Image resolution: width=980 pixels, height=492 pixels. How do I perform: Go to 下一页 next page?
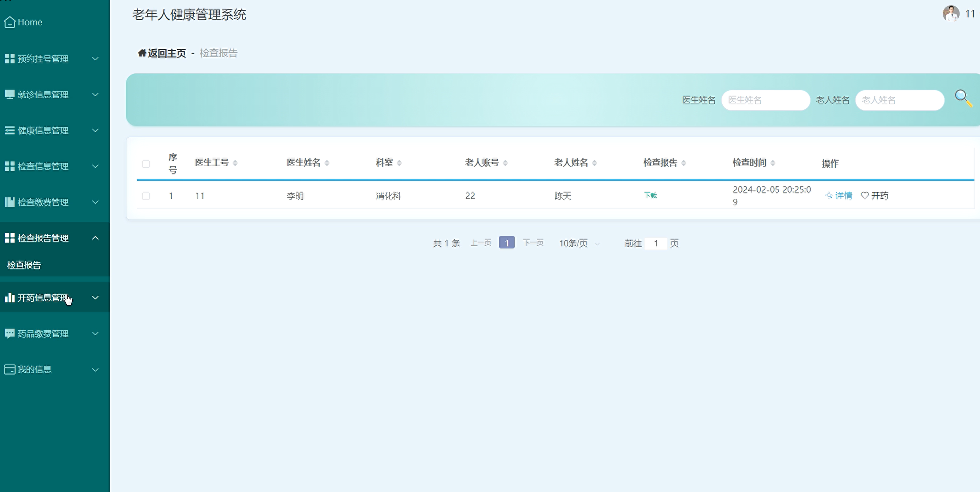pos(533,243)
